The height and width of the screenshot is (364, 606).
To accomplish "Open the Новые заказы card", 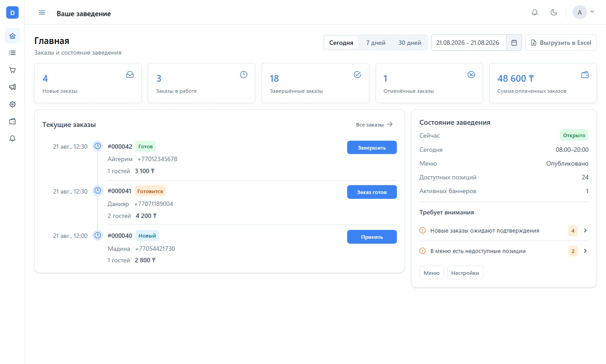I will (88, 83).
